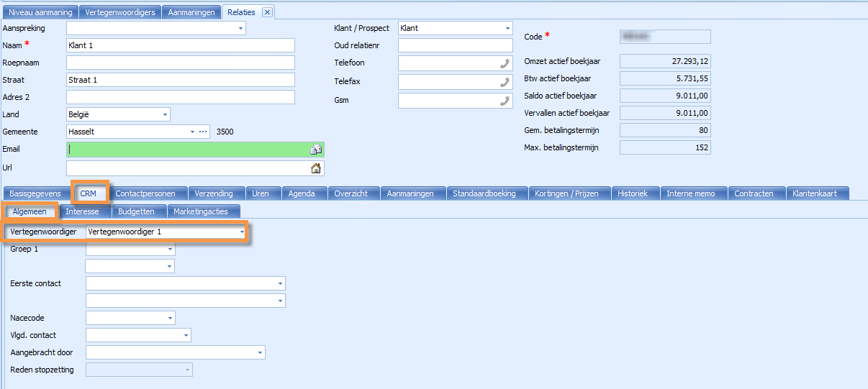Screen dimensions: 868x389
Task: Click the Saldo actief boekjaar value 9.011,00
Action: click(665, 96)
